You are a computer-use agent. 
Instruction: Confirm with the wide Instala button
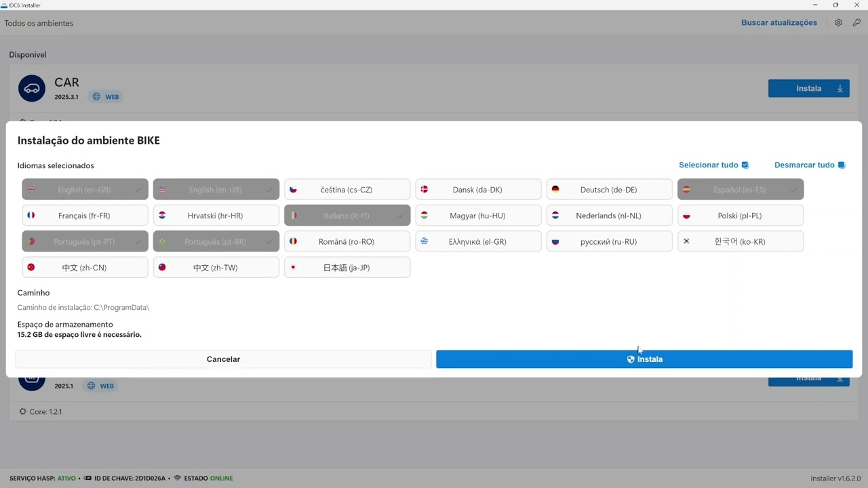click(x=644, y=359)
